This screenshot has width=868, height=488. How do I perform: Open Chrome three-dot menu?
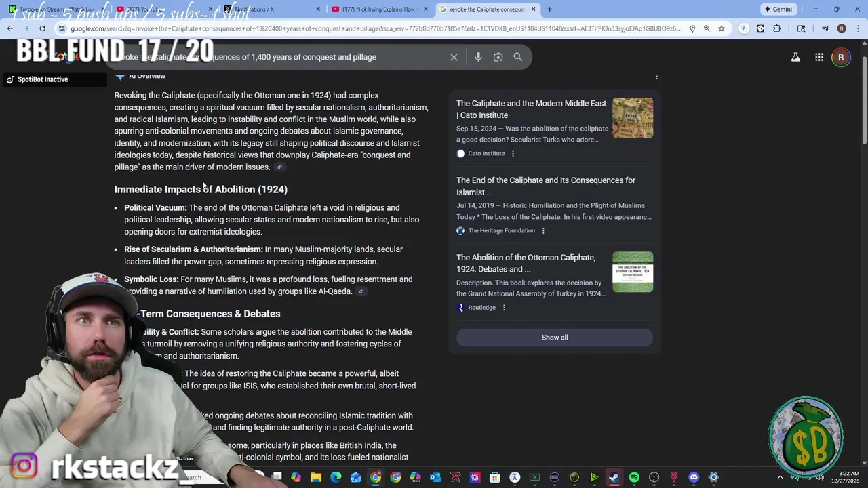pos(857,28)
